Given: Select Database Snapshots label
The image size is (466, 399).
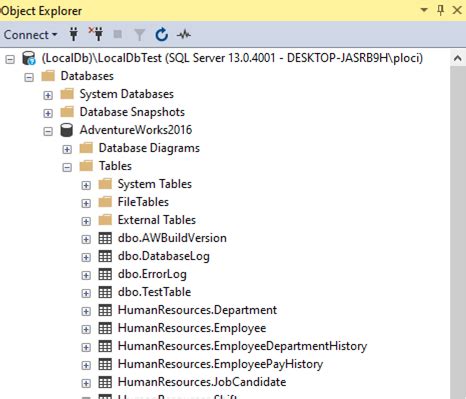Looking at the screenshot, I should (x=132, y=112).
